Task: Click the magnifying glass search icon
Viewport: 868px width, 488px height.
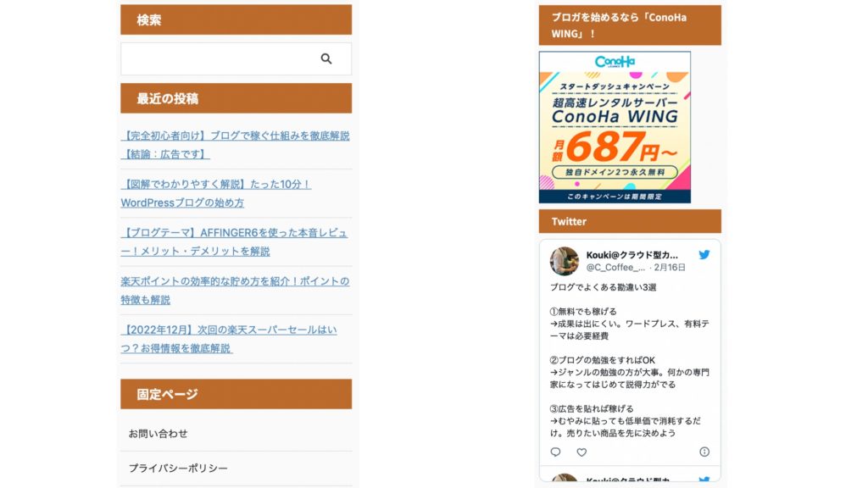Action: click(x=326, y=59)
